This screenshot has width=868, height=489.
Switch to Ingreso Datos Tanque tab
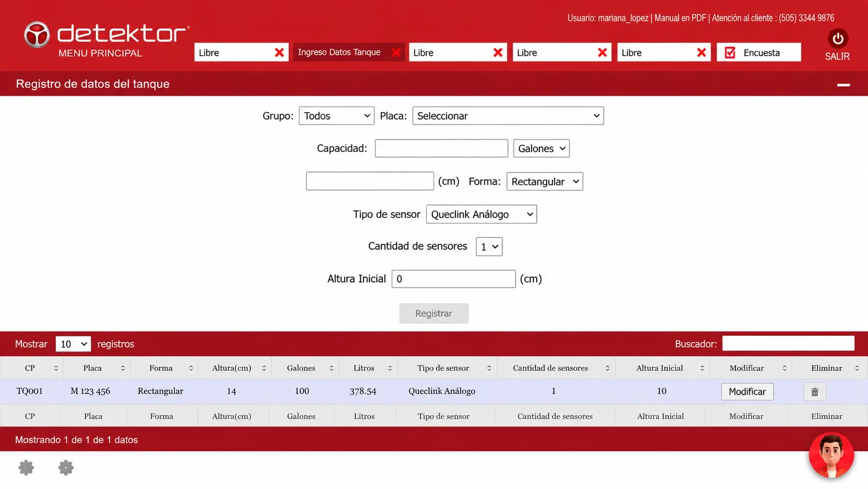click(339, 52)
